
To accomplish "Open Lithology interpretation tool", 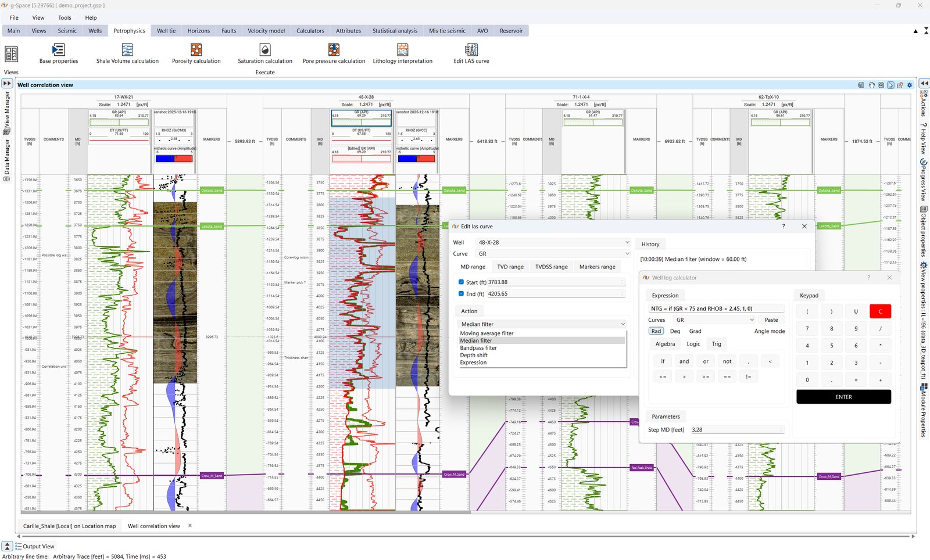I will tap(403, 53).
